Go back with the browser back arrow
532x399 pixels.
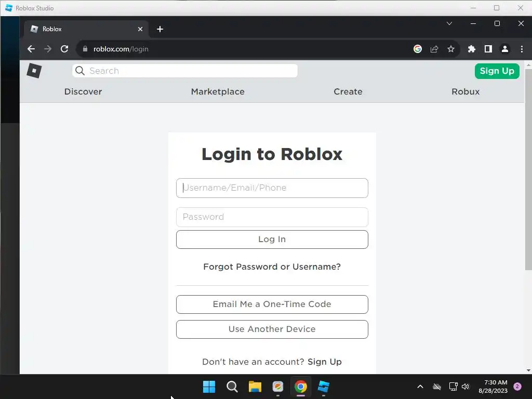pyautogui.click(x=31, y=49)
